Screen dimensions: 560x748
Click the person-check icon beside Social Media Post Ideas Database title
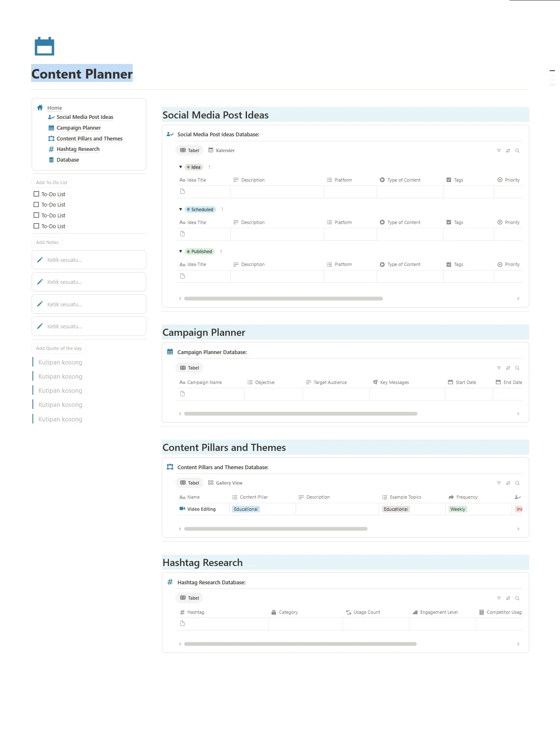[170, 134]
